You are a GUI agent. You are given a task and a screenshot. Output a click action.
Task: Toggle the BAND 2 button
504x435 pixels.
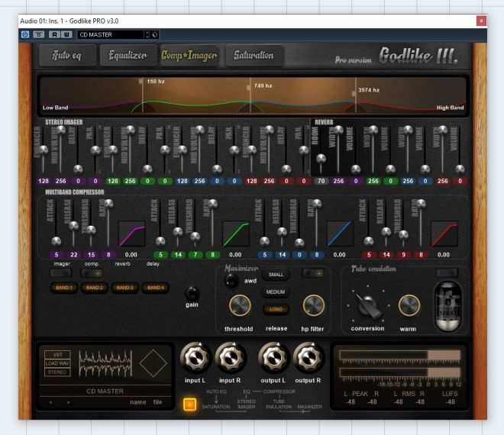[x=94, y=288]
